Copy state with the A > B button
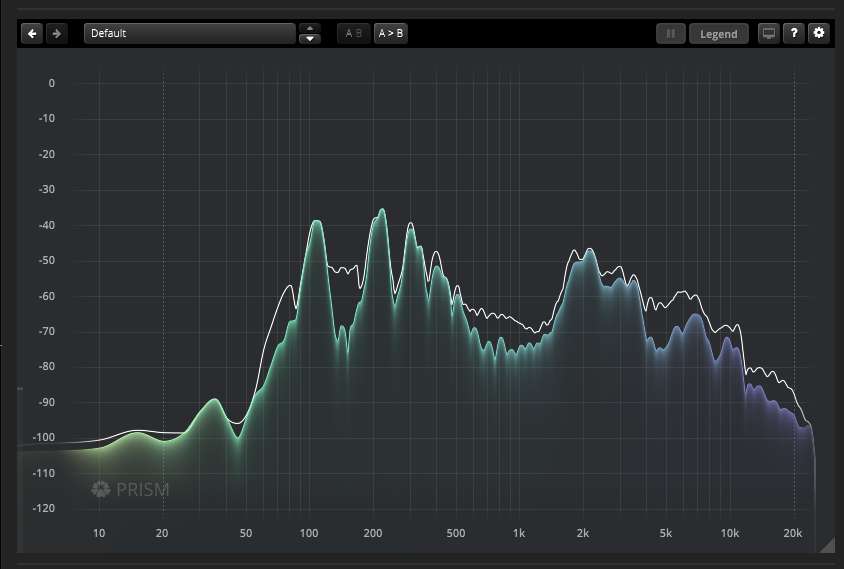844x569 pixels. coord(391,34)
